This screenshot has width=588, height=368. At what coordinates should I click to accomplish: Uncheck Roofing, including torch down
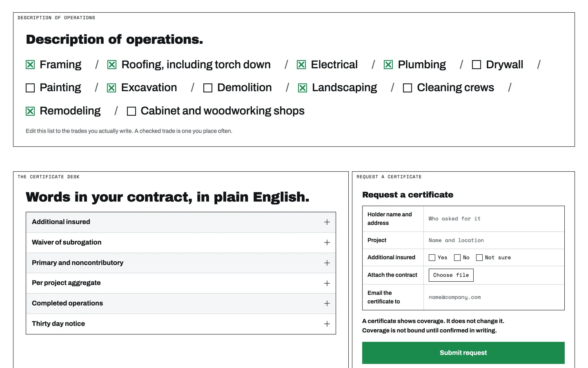coord(112,65)
